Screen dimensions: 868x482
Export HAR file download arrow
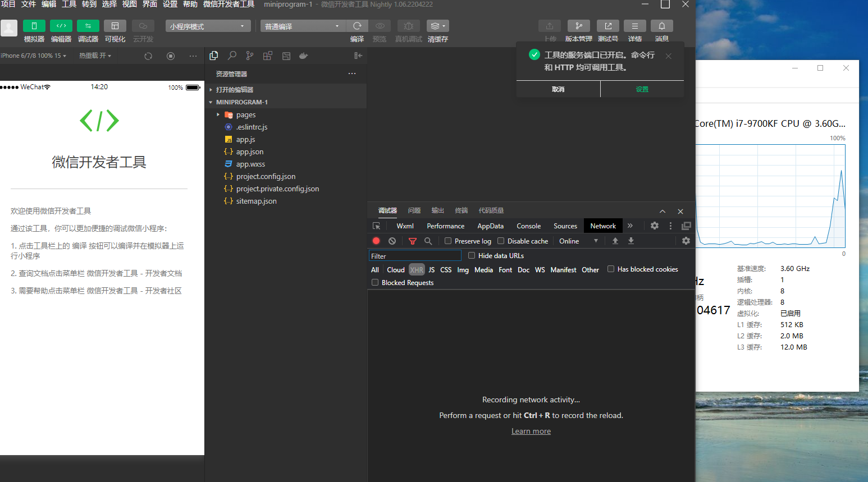coord(631,241)
